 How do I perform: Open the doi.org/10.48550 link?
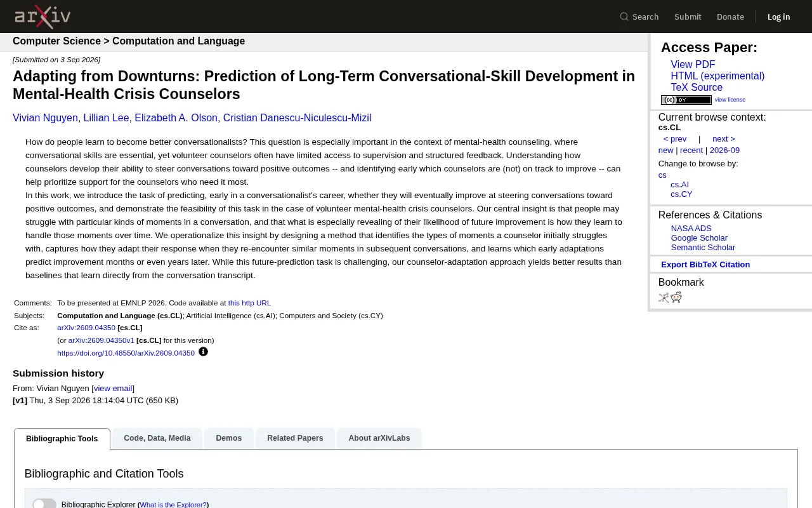pos(126,353)
